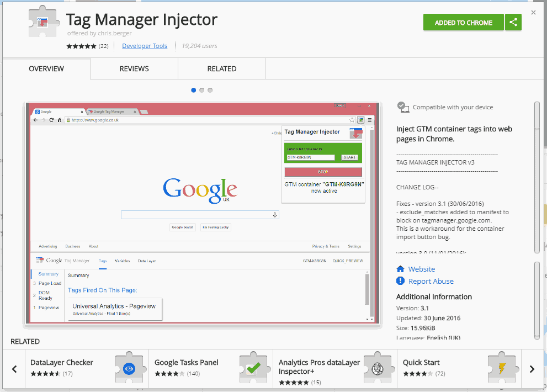The height and width of the screenshot is (392, 547).
Task: Click the Added to Chrome button
Action: (463, 22)
